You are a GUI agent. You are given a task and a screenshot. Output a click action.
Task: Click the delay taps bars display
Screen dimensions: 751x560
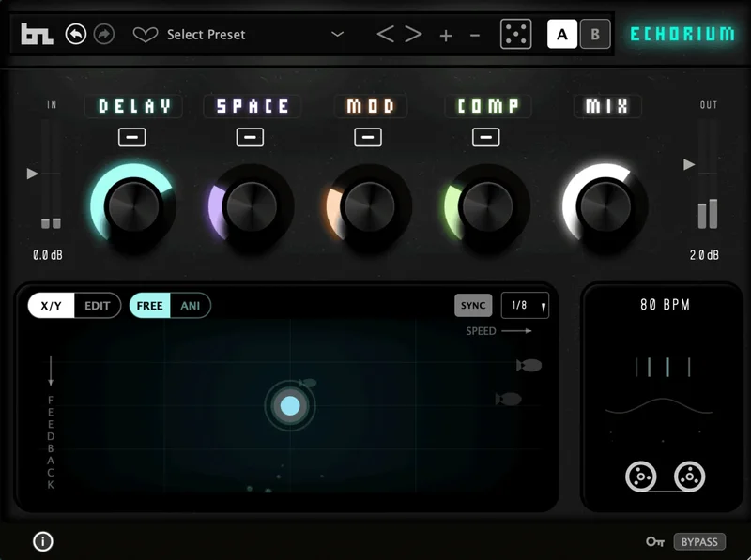664,367
